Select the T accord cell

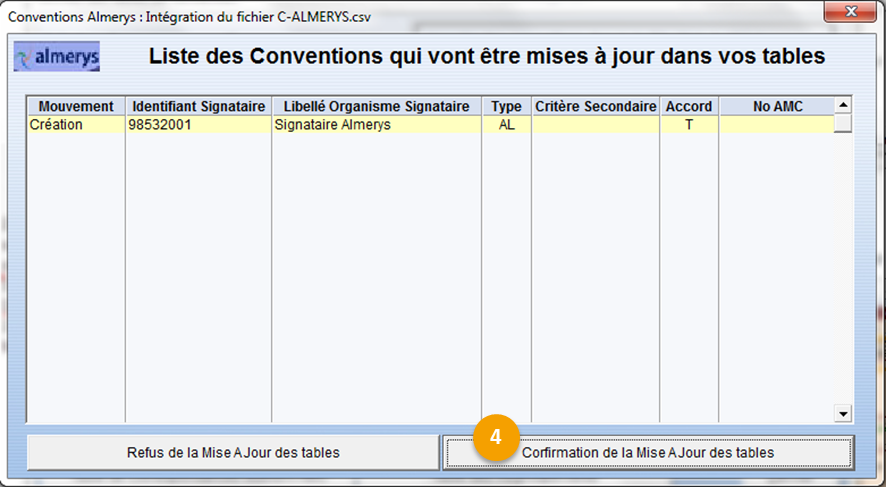(x=689, y=124)
